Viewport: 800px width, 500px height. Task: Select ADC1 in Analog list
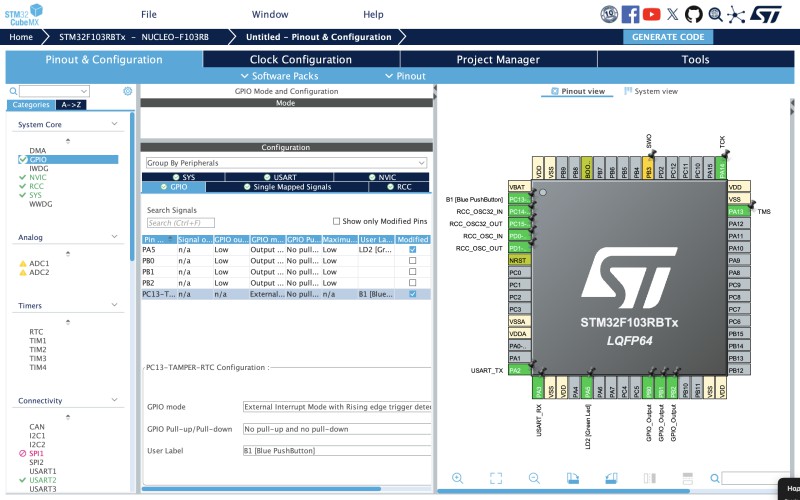tap(39, 264)
